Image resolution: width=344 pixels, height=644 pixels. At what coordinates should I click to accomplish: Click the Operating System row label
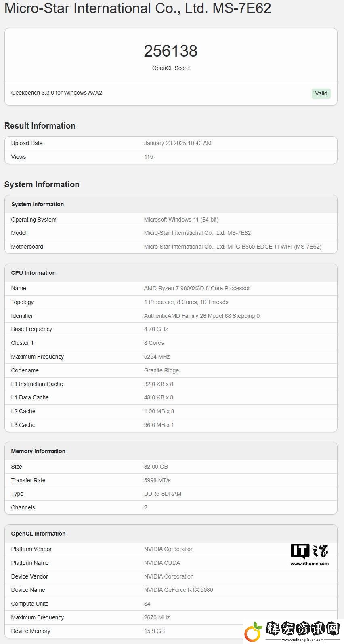pos(34,220)
